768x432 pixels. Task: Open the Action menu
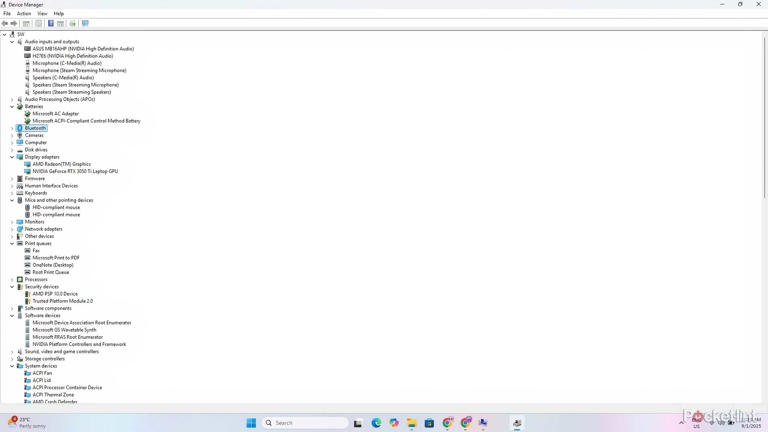[x=24, y=14]
